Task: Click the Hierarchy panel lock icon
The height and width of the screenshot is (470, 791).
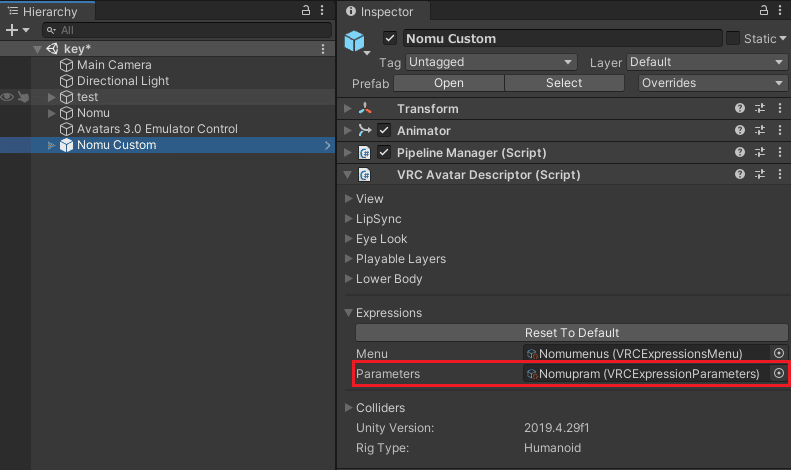Action: pos(306,10)
